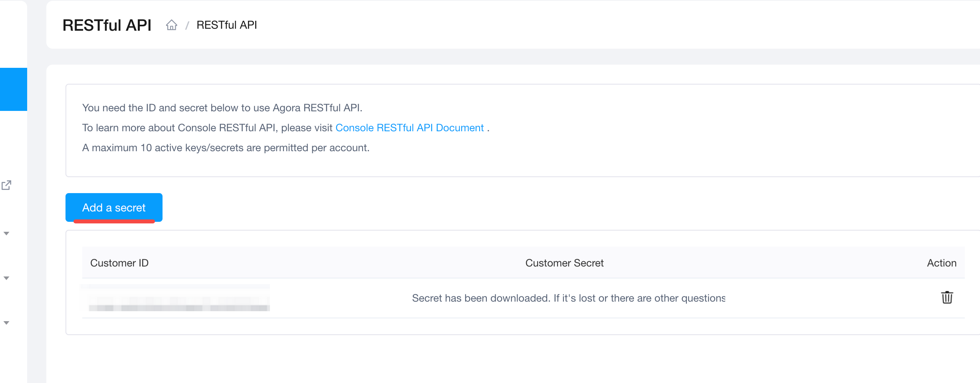The width and height of the screenshot is (980, 383).
Task: Click the breadcrumb slash separator
Action: 187,26
